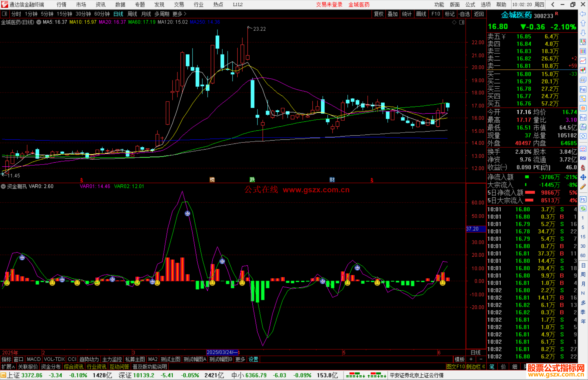Viewport: 588px width, 380px height.
Task: Click the title bar left arrow icon
Action: pyautogui.click(x=553, y=4)
